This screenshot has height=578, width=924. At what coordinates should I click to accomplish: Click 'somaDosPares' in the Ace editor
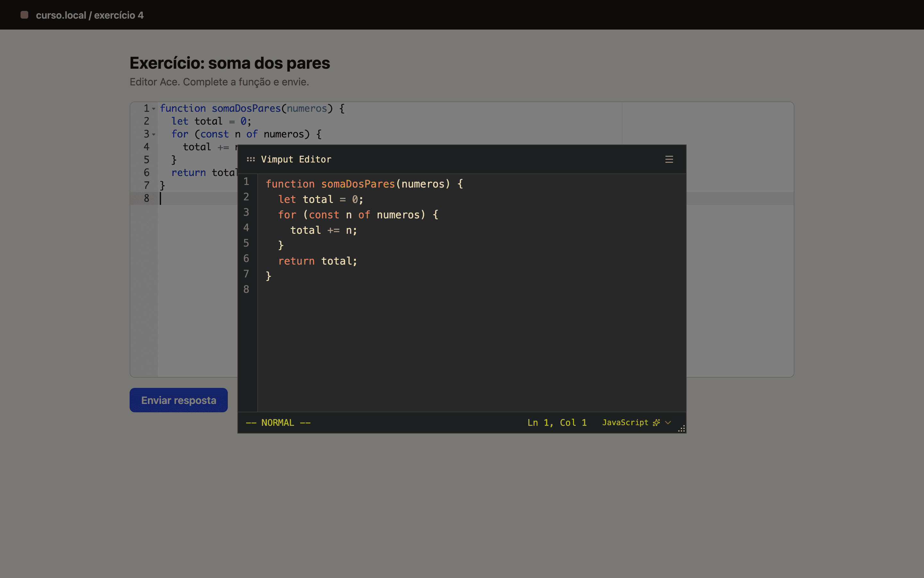click(x=246, y=109)
